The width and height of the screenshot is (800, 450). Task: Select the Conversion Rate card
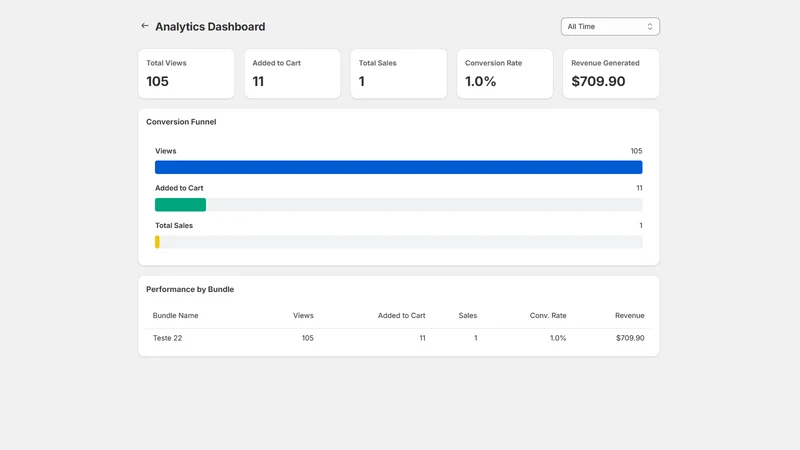tap(505, 74)
